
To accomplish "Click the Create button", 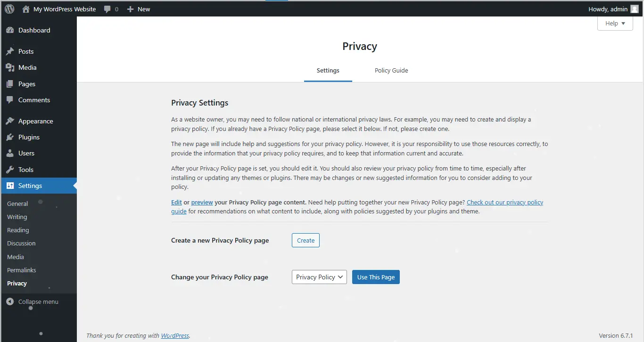I will point(305,240).
